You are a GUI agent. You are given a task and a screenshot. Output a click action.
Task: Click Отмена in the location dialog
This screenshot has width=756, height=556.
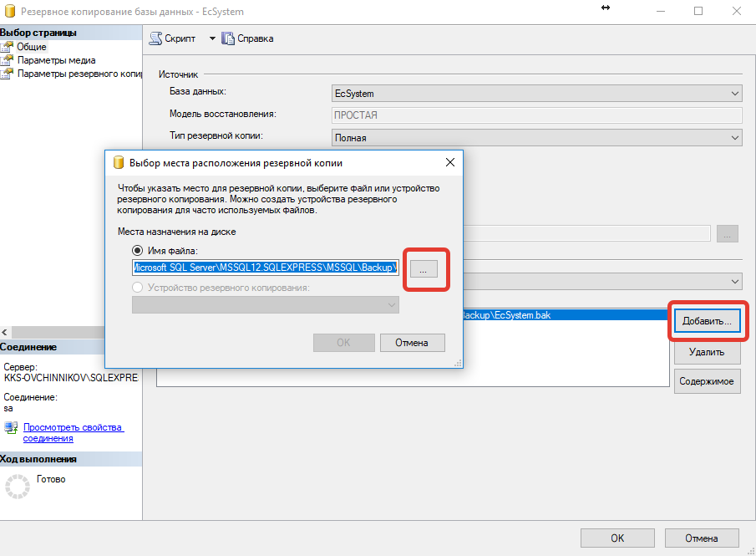pyautogui.click(x=412, y=343)
